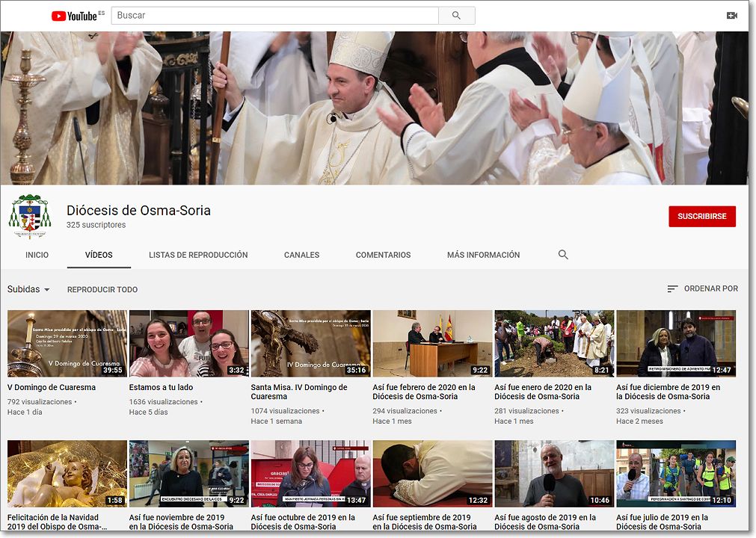Image resolution: width=756 pixels, height=538 pixels.
Task: Open the enero de 2020 video thumbnail
Action: pyautogui.click(x=554, y=344)
